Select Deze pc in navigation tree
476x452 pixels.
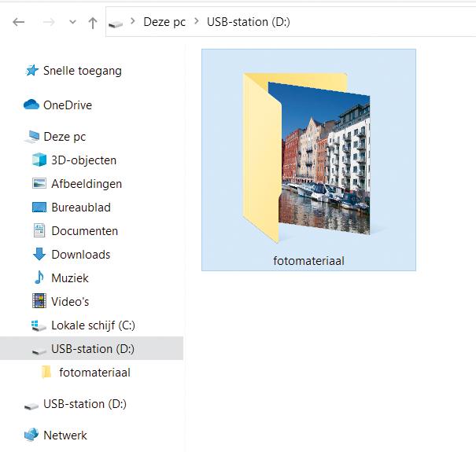pyautogui.click(x=65, y=137)
